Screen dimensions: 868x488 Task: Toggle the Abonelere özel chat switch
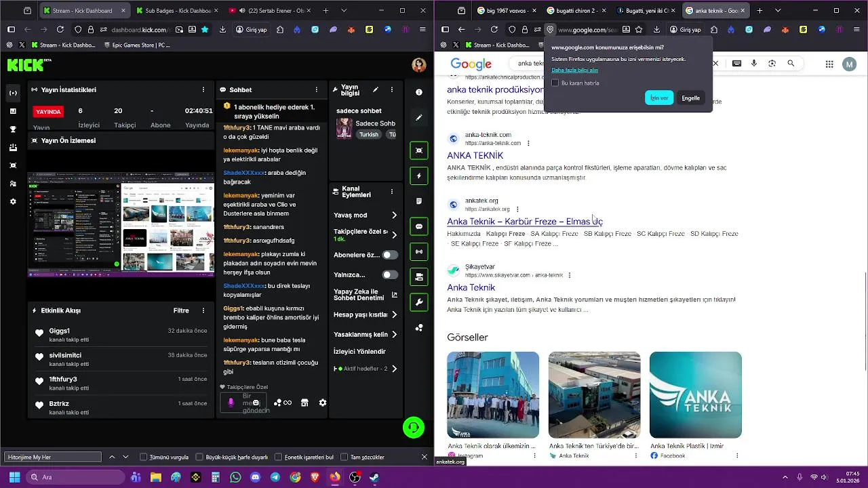pyautogui.click(x=390, y=255)
